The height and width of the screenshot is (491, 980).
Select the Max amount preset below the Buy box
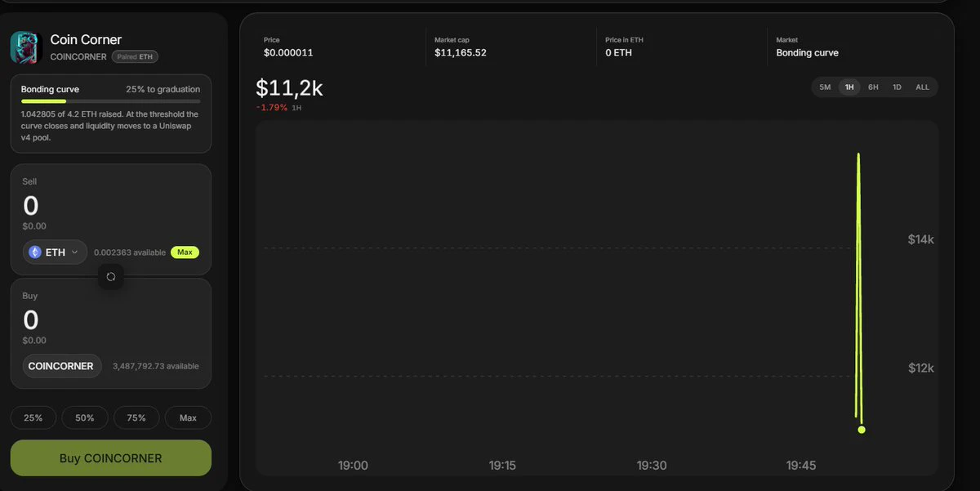tap(188, 417)
